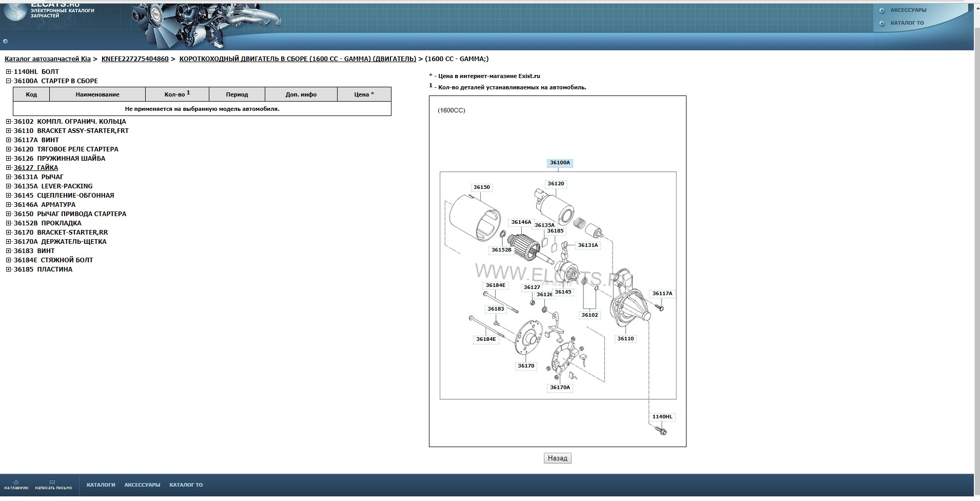Viewport: 980px width, 501px height.
Task: Expand 36185 ПЛАСТИНА entry
Action: (x=8, y=269)
